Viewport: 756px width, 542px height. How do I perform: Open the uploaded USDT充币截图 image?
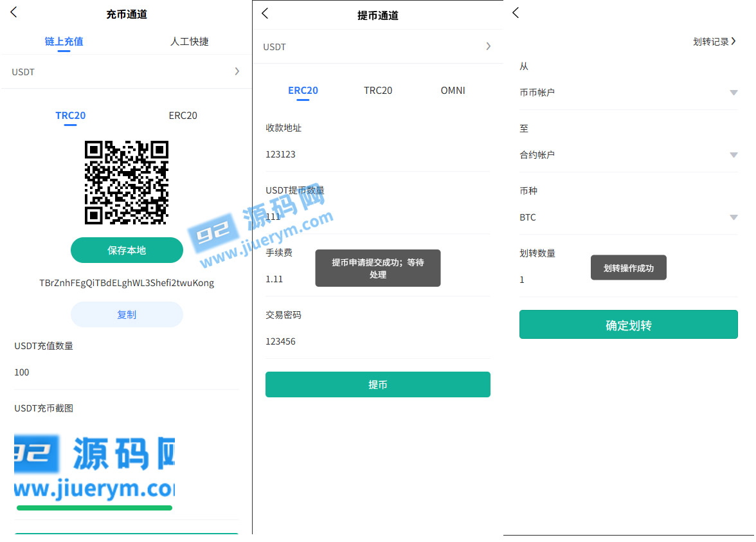(94, 467)
